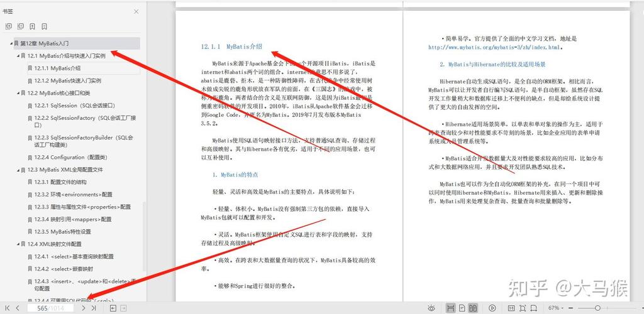Collapse all bookmarks icon in bookmark panel
Viewport: 644px width, 314px height.
coord(20,26)
